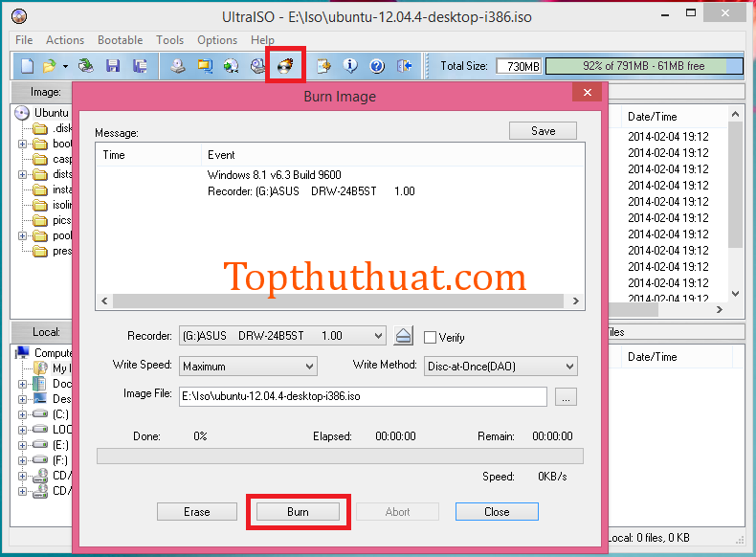Click the Save floppy disk icon
Viewport: 756px width, 557px height.
tap(113, 66)
